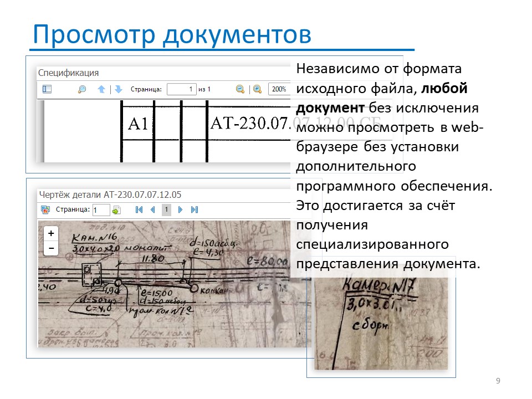532x399 pixels.
Task: Jump to first page of the drawing
Action: 139,209
